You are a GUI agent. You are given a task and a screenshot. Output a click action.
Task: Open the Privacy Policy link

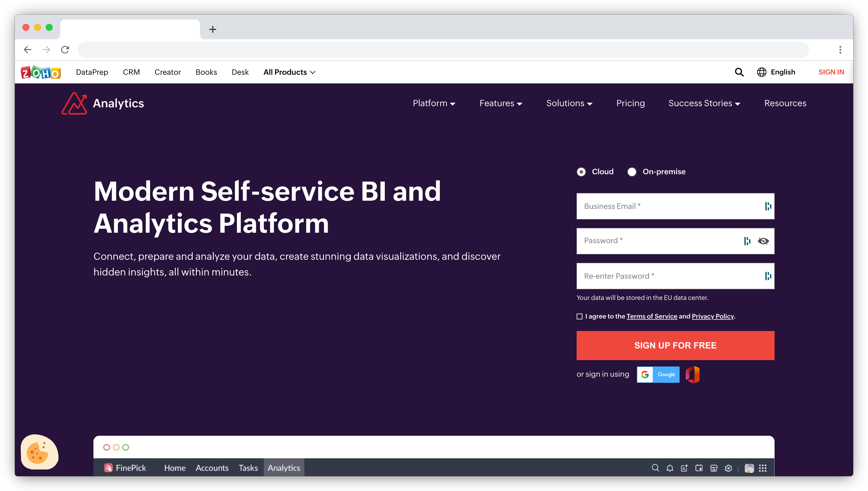coord(713,316)
